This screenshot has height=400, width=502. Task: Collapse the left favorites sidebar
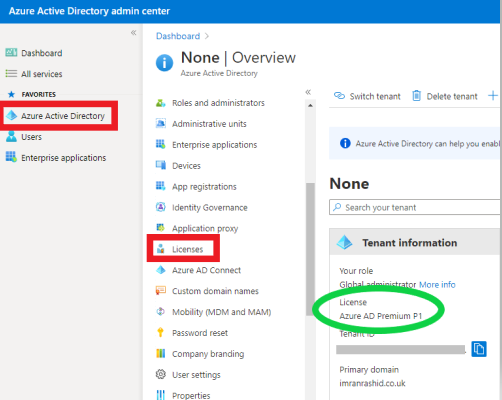pyautogui.click(x=133, y=33)
